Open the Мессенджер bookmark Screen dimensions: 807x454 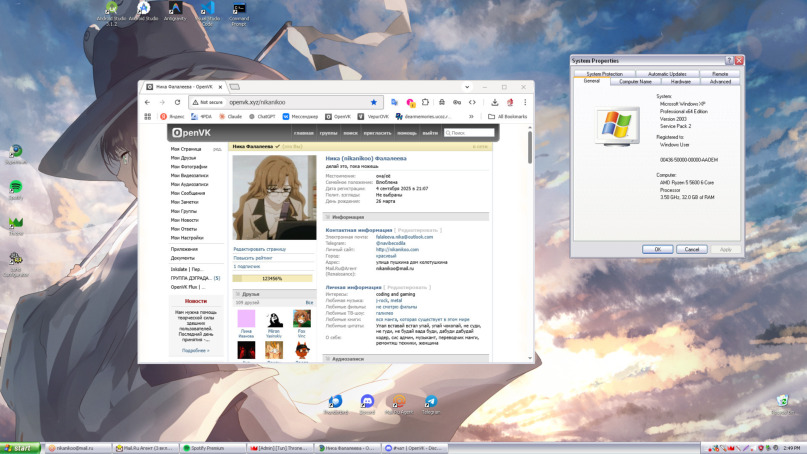(301, 117)
